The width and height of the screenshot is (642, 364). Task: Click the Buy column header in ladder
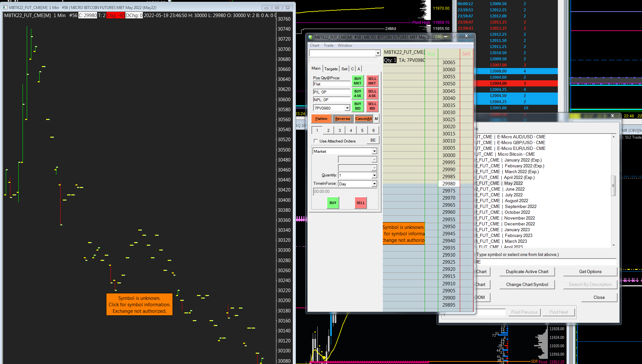431,54
